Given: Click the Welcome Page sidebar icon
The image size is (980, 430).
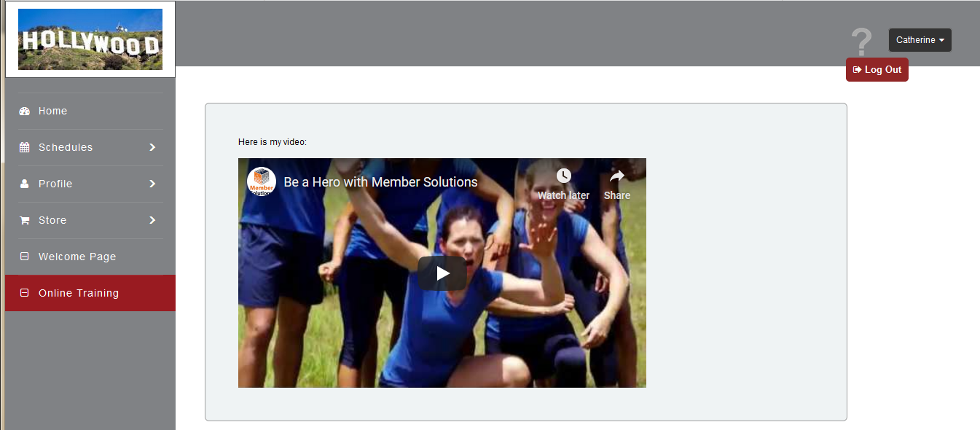Looking at the screenshot, I should 24,257.
